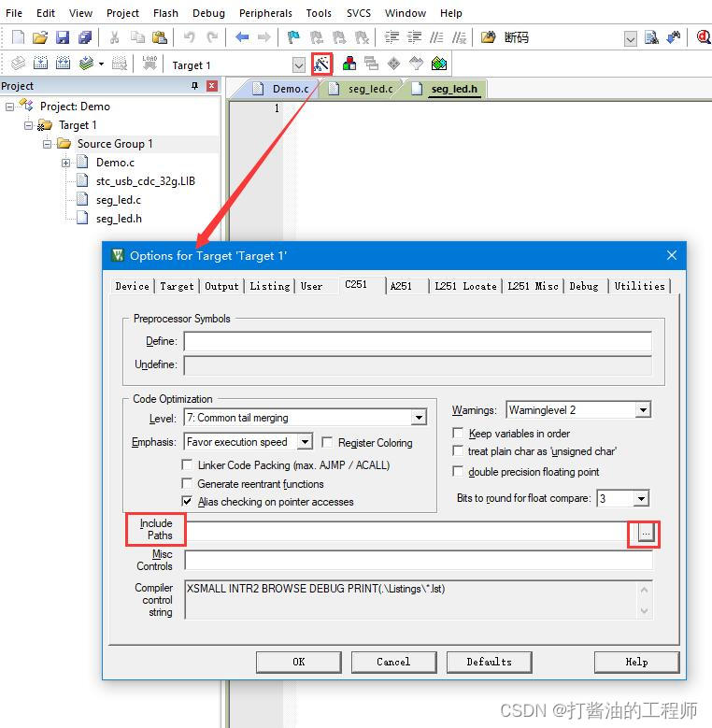Image resolution: width=712 pixels, height=728 pixels.
Task: Open Manage Project Items icon
Action: [349, 64]
